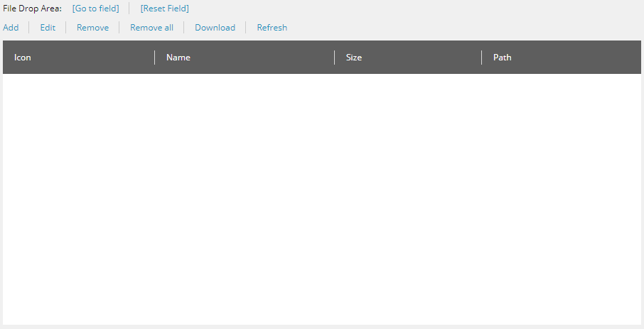Click the Path column header
This screenshot has width=644, height=329.
coord(502,58)
